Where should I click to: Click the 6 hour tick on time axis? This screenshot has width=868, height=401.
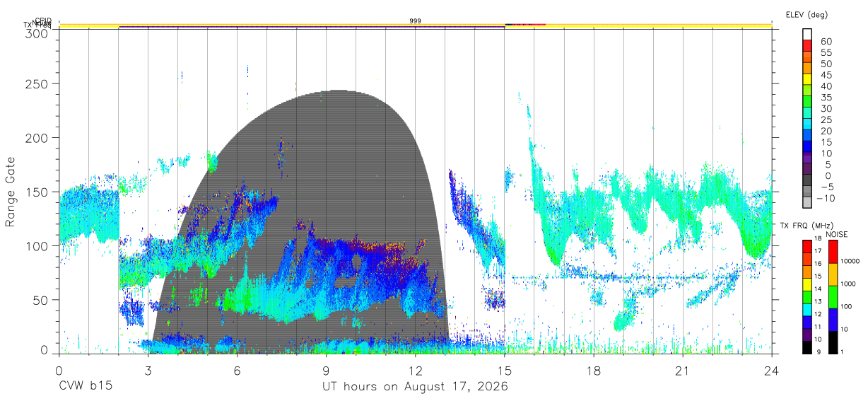click(x=237, y=371)
